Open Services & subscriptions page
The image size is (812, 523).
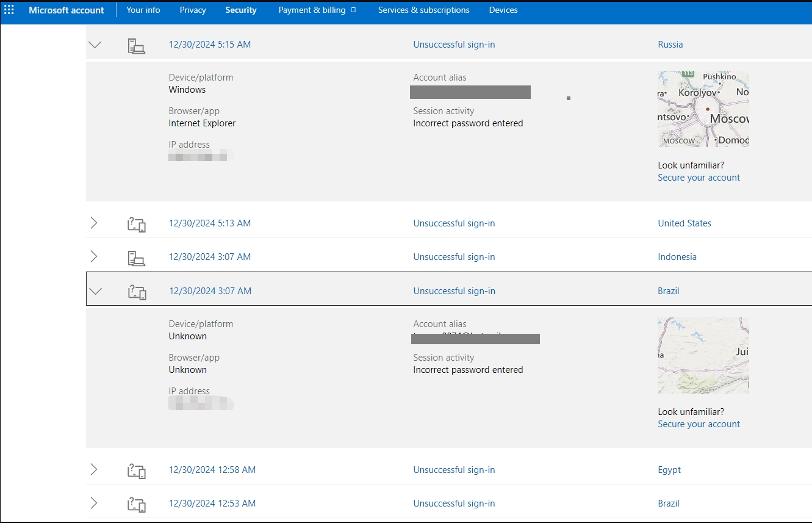pyautogui.click(x=424, y=10)
